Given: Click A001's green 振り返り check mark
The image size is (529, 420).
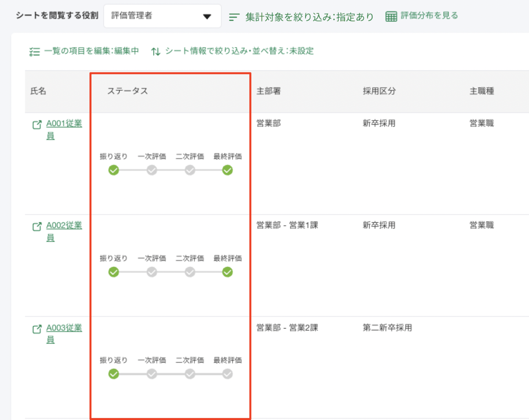Looking at the screenshot, I should pos(114,170).
